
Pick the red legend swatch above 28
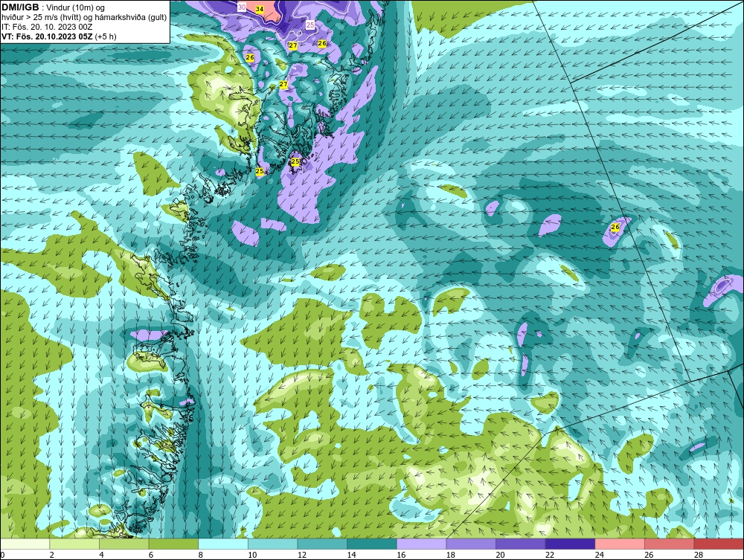(x=719, y=544)
